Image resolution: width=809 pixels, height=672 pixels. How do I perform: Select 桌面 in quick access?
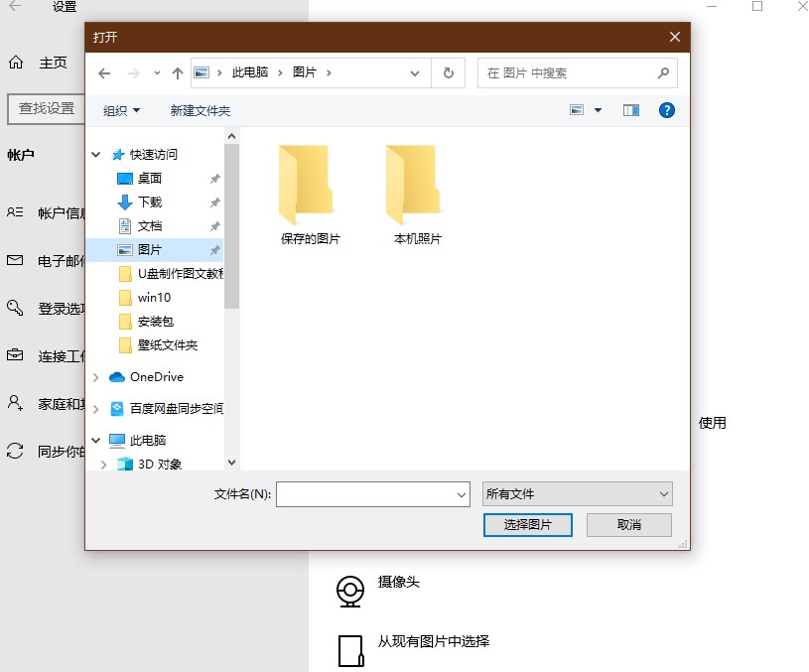click(150, 178)
